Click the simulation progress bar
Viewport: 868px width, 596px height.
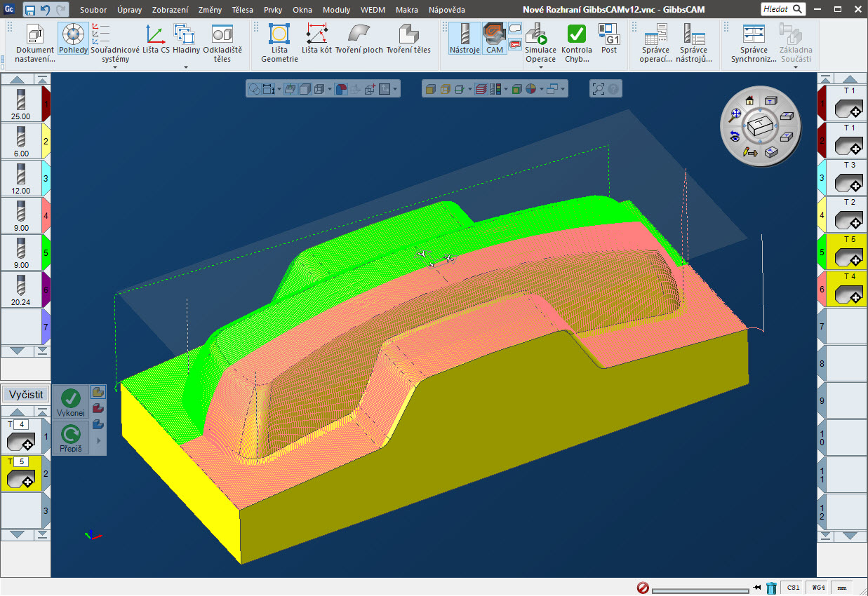[x=700, y=589]
